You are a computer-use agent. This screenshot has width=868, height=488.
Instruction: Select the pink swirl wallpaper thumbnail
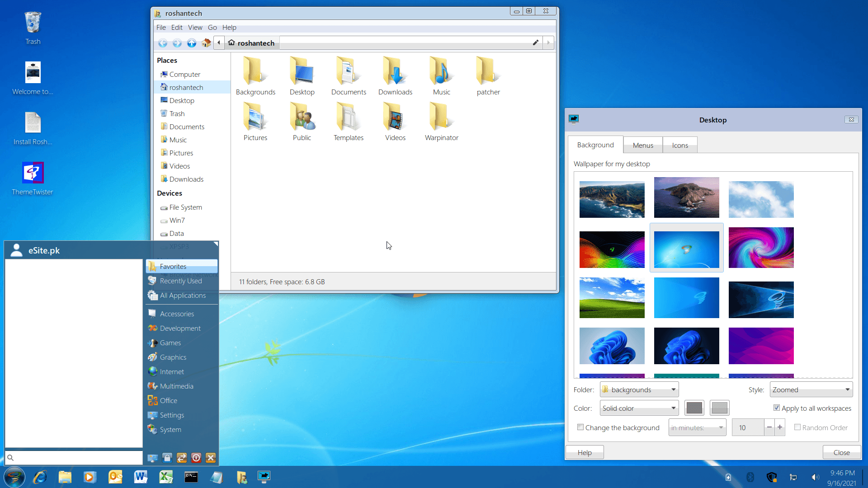pyautogui.click(x=761, y=248)
